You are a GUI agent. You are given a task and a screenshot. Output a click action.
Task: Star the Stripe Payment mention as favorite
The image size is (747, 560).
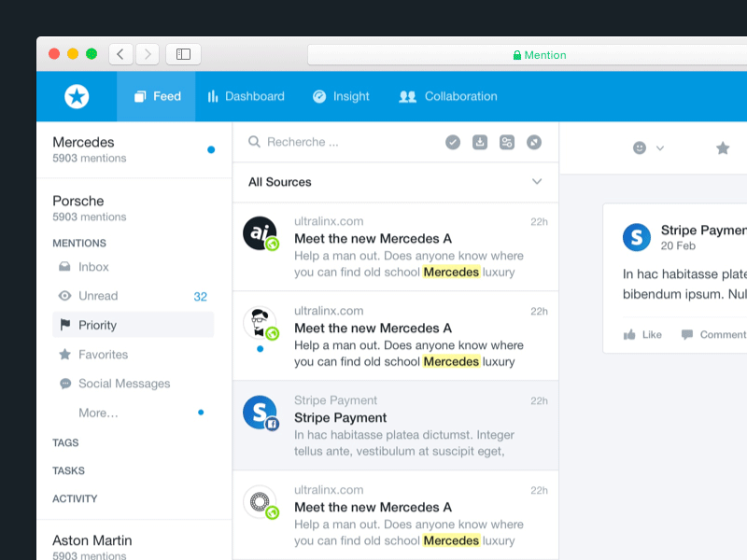(x=723, y=147)
